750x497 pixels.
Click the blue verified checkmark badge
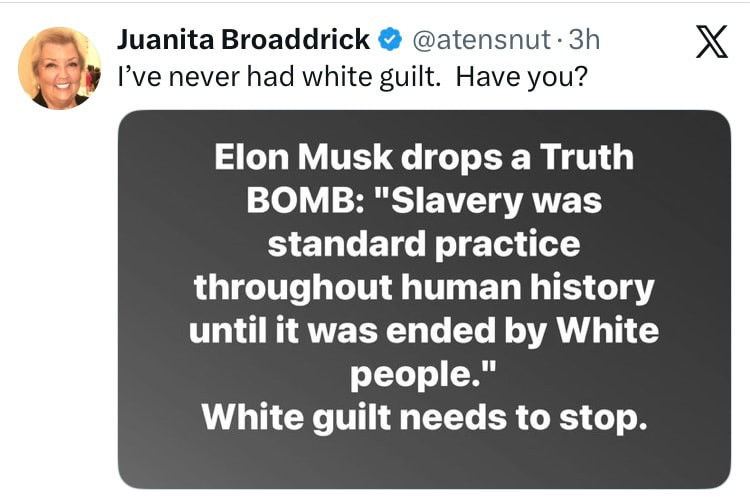tap(391, 41)
